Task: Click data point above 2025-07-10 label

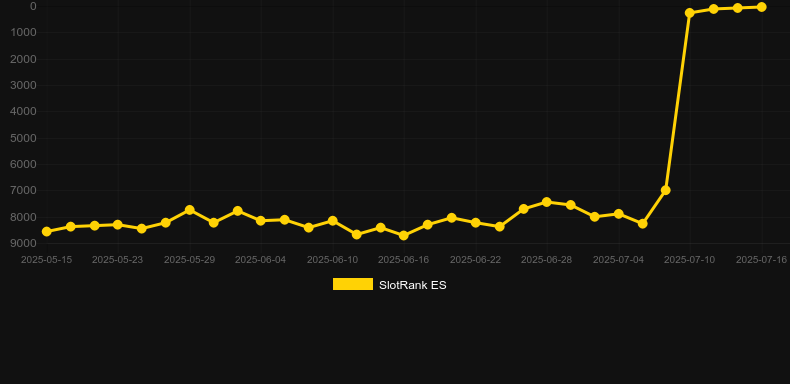Action: (690, 13)
